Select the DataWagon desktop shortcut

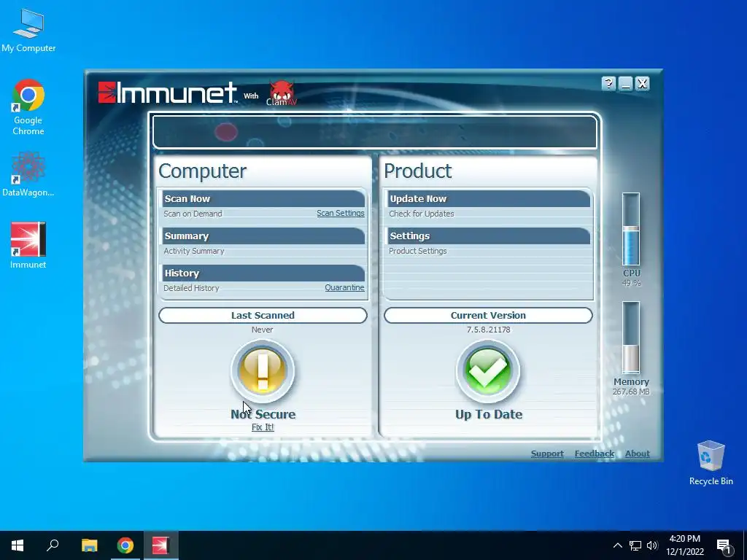(28, 174)
